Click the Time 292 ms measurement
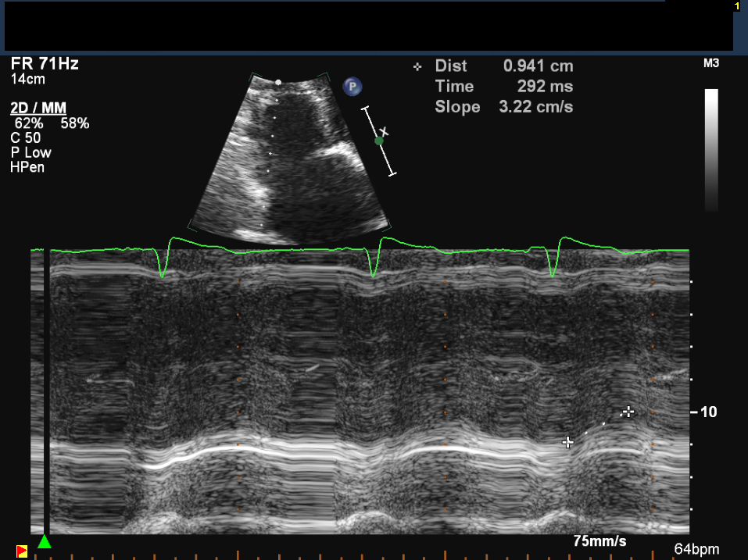748x560 pixels. 504,87
